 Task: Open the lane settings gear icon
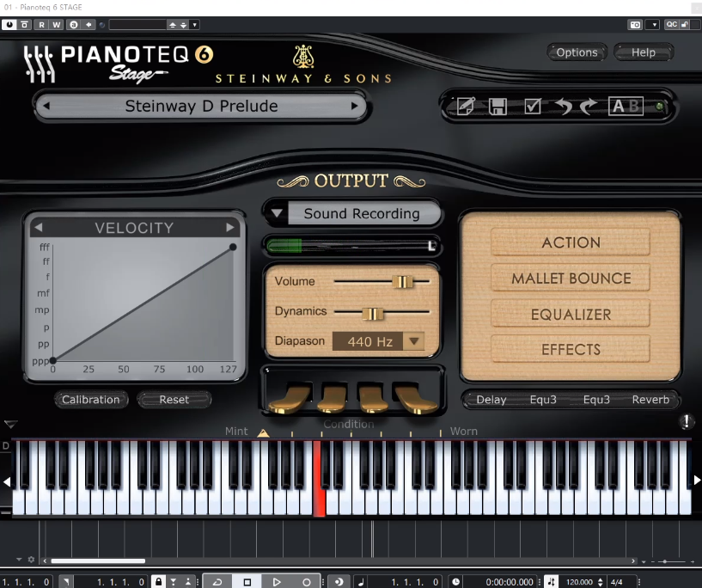pyautogui.click(x=31, y=560)
